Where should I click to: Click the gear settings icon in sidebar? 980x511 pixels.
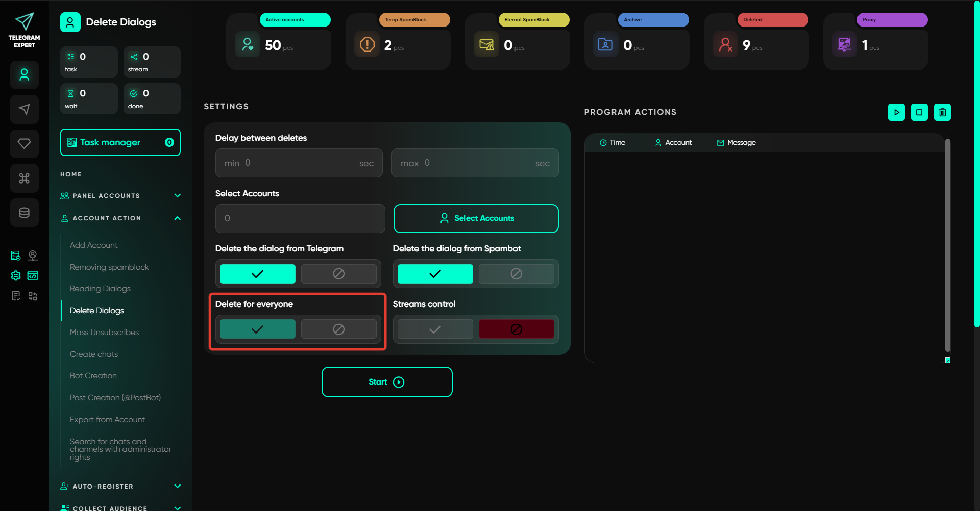(x=16, y=276)
